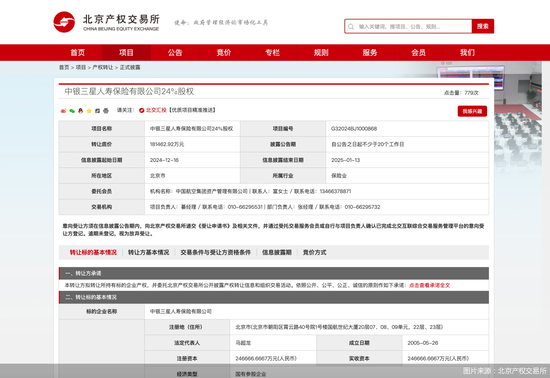This screenshot has width=550, height=378.
Task: Click the red 北交汇投 logo icon
Action: pyautogui.click(x=142, y=110)
